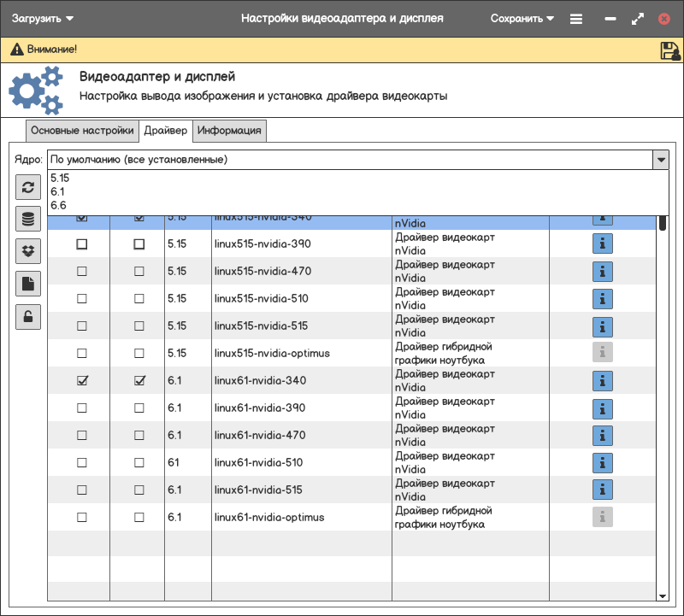Select kernel 5.15 from the list

(x=60, y=178)
